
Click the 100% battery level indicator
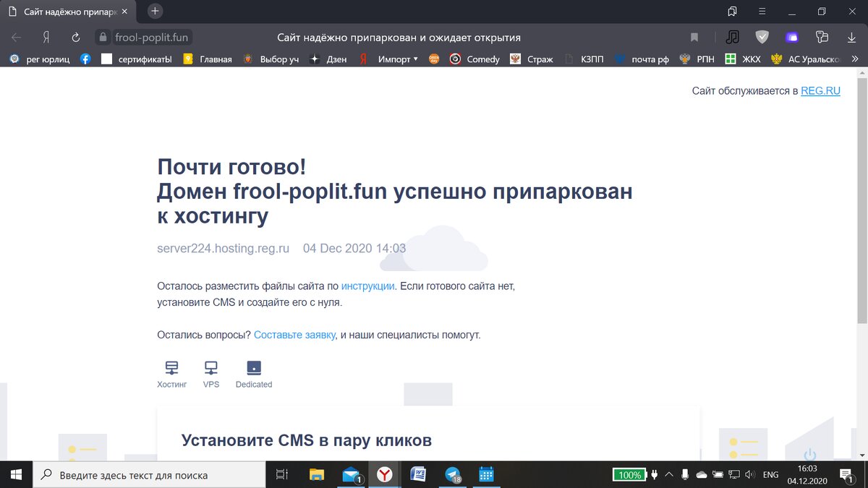tap(629, 474)
